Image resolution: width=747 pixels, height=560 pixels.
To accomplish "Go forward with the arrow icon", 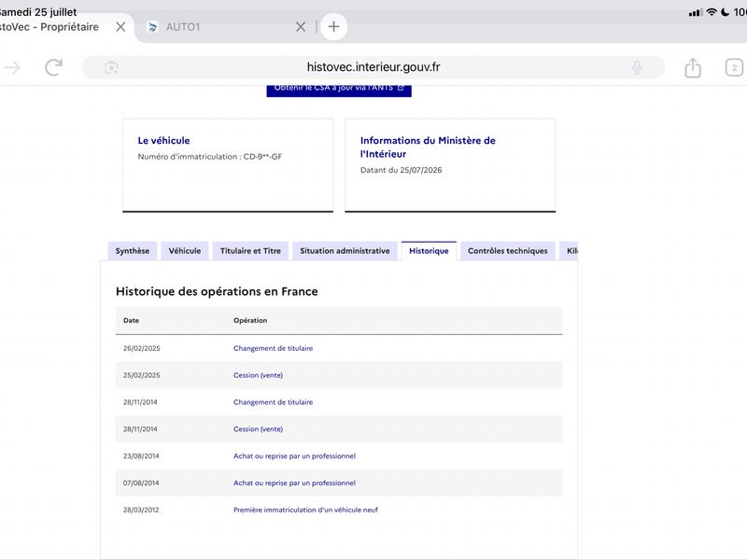I will coord(12,67).
